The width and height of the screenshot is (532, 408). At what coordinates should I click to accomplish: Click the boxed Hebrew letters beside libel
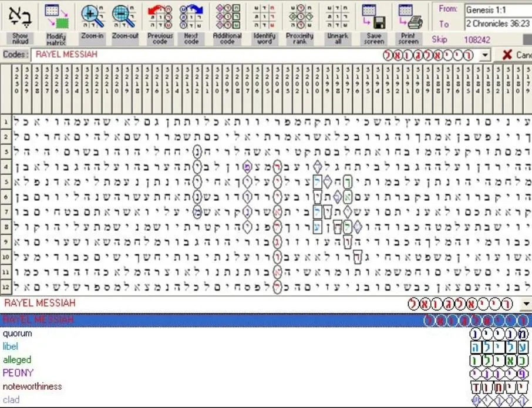499,348
